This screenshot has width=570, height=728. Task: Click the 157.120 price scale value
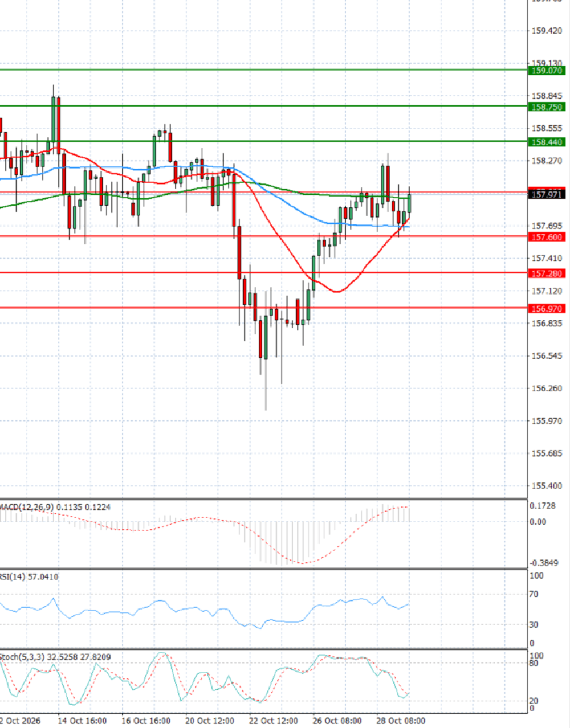[547, 291]
